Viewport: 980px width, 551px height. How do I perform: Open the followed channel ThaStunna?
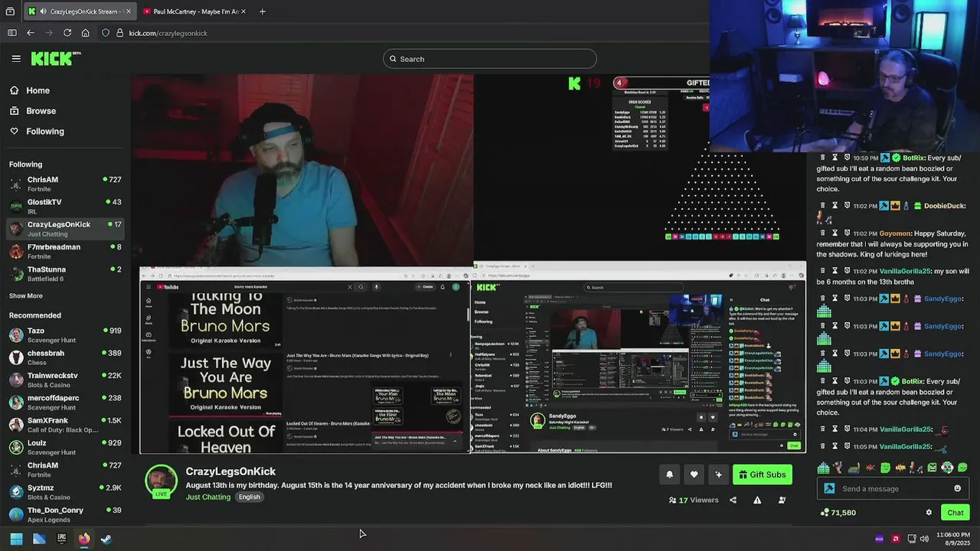65,274
